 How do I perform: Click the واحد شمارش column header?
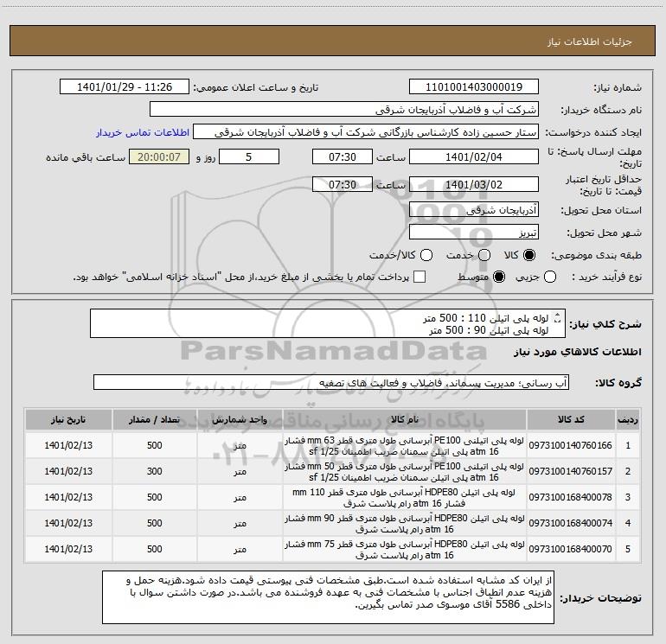(240, 419)
